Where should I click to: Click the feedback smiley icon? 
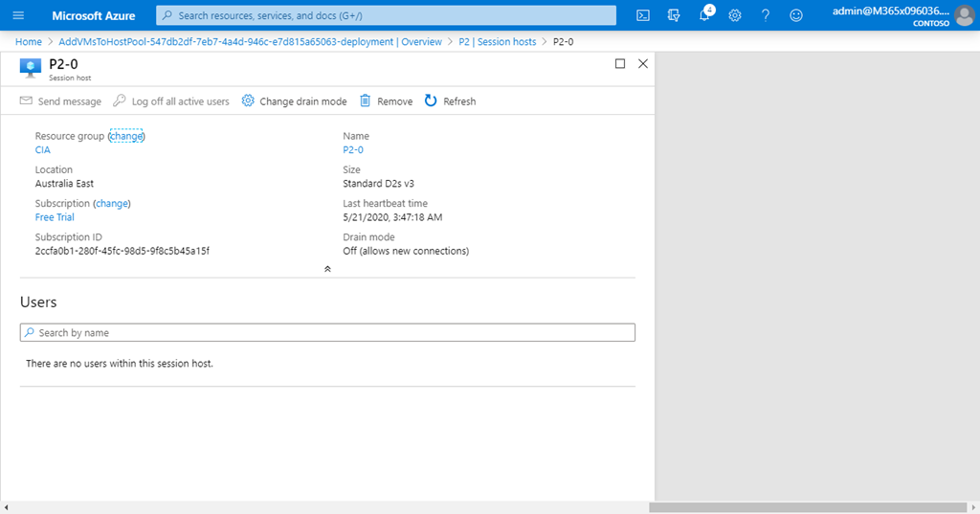tap(795, 15)
